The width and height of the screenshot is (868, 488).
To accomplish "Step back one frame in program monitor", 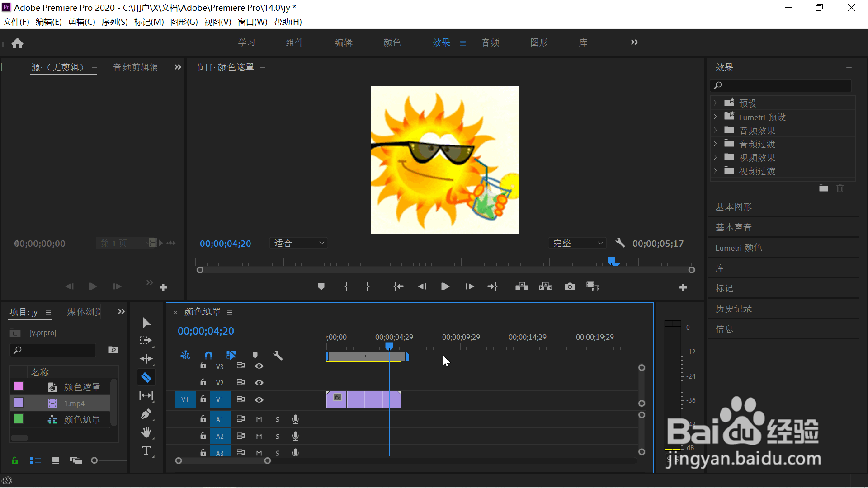I will click(x=422, y=286).
